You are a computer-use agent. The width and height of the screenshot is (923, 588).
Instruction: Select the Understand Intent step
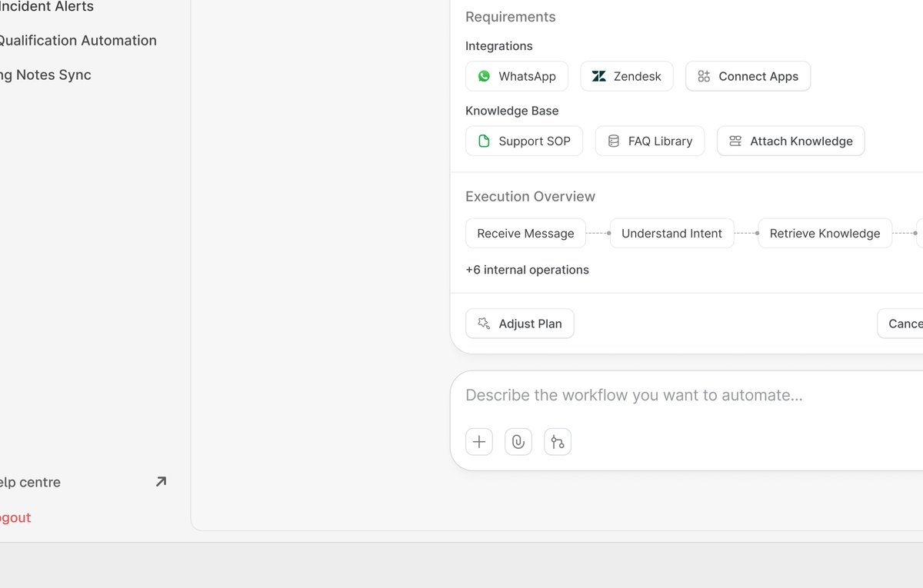point(672,233)
